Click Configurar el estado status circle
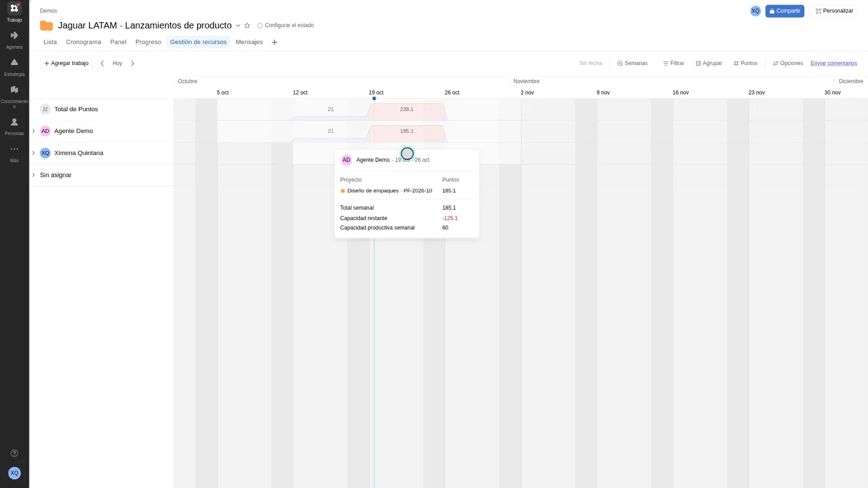Screen dimensions: 868x488 pyautogui.click(x=260, y=25)
